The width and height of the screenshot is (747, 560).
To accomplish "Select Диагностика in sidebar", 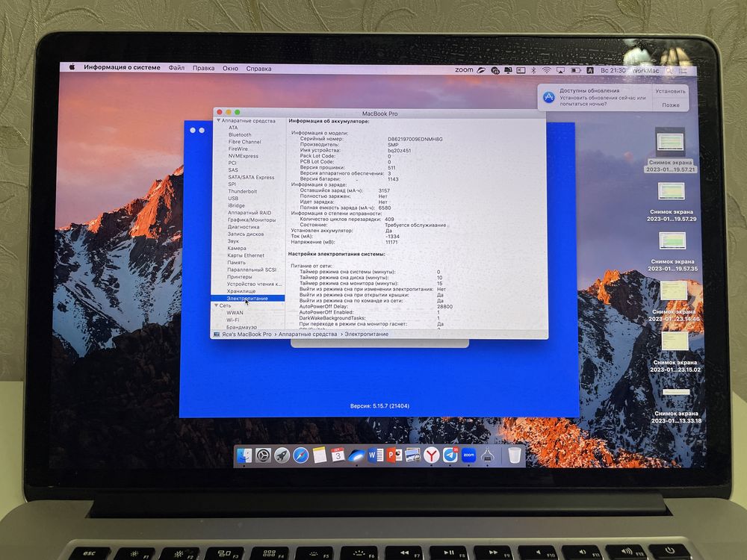I will click(244, 227).
